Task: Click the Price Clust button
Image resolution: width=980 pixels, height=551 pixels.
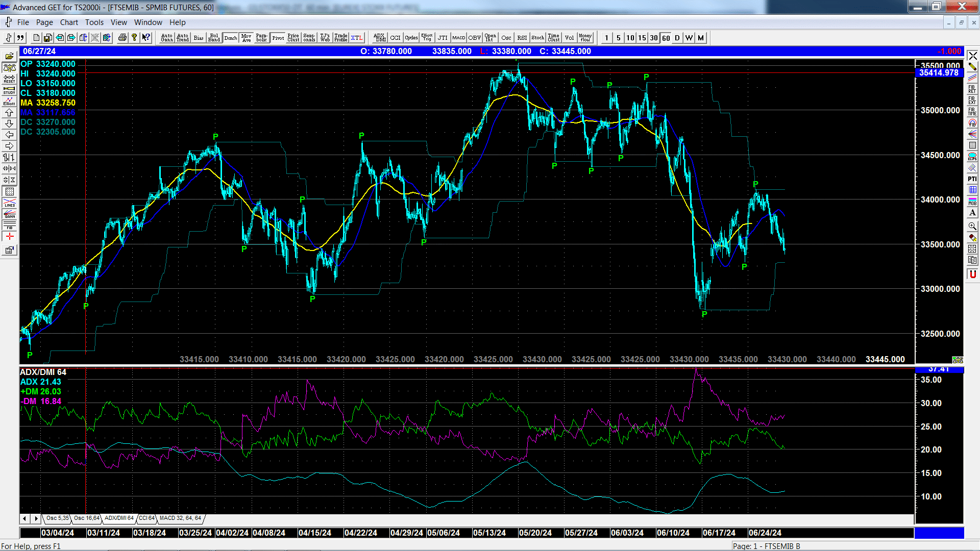Action: [293, 38]
